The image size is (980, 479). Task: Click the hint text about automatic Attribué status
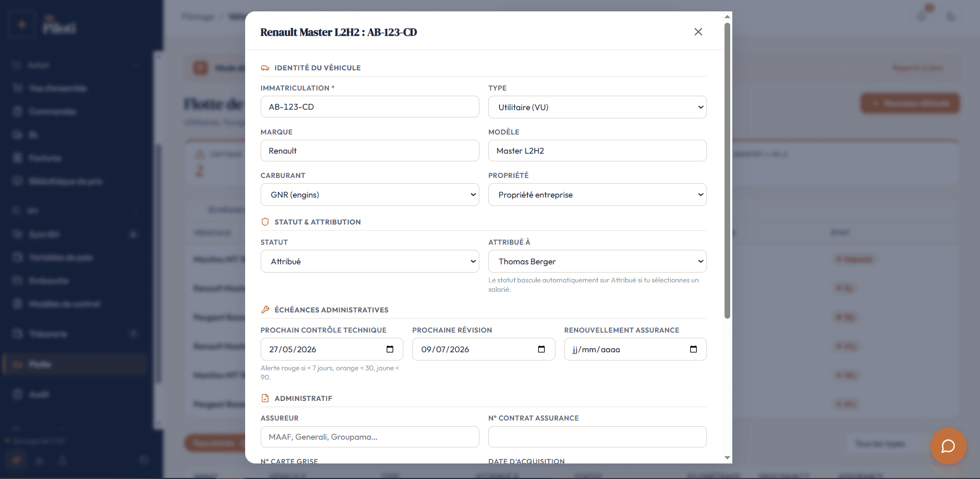[x=594, y=285]
